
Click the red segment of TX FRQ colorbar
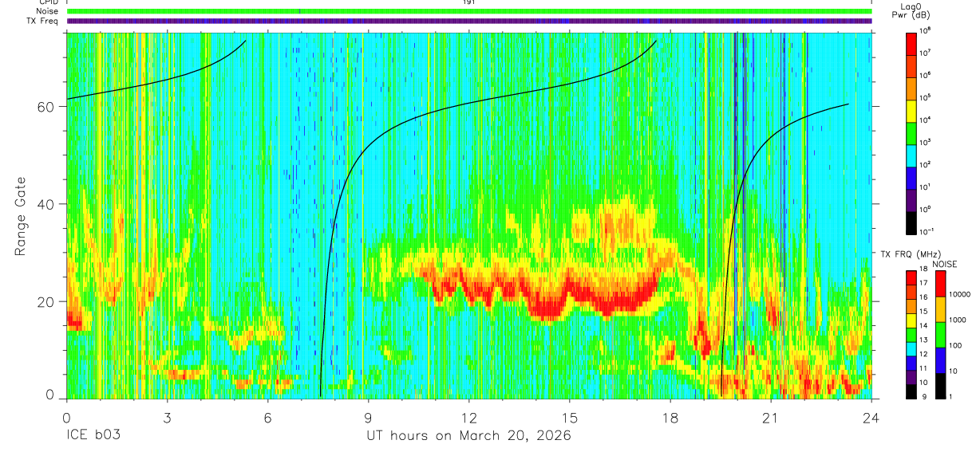(911, 278)
